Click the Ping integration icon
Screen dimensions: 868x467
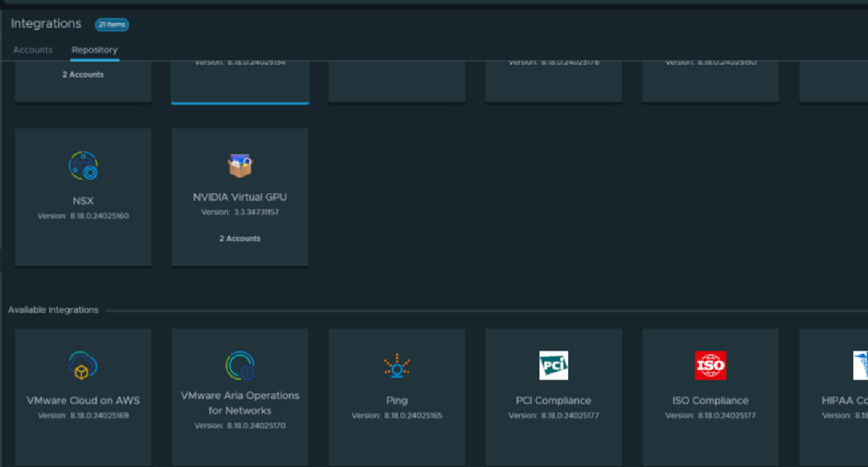tap(397, 365)
